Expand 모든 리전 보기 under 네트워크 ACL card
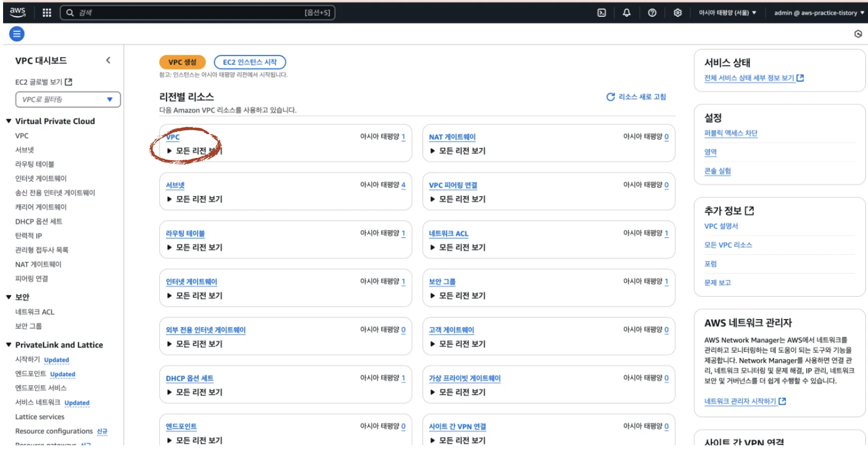 pyautogui.click(x=457, y=247)
